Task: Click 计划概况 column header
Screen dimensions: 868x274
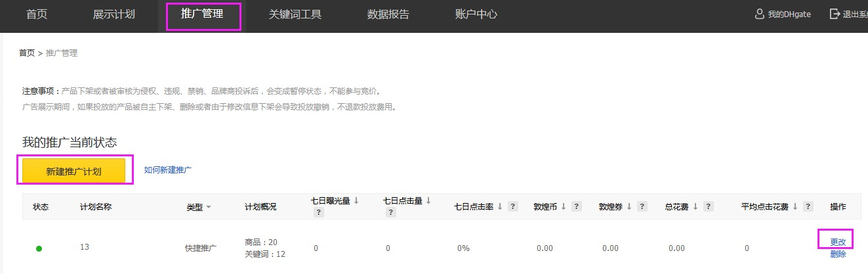Action: pos(260,207)
